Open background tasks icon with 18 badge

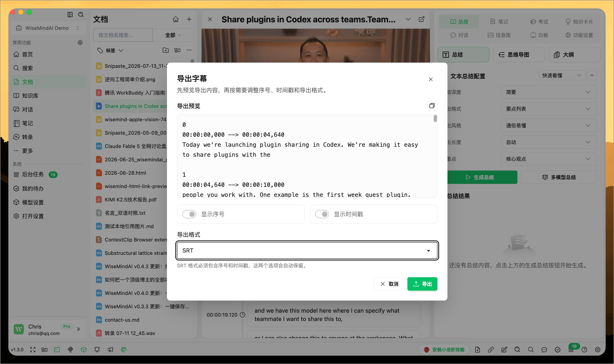coord(571,350)
